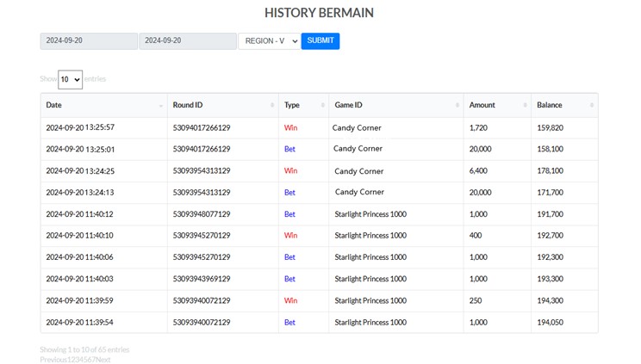Screen dimensions: 641x364
Task: Sort by Type column arrows
Action: pos(322,105)
